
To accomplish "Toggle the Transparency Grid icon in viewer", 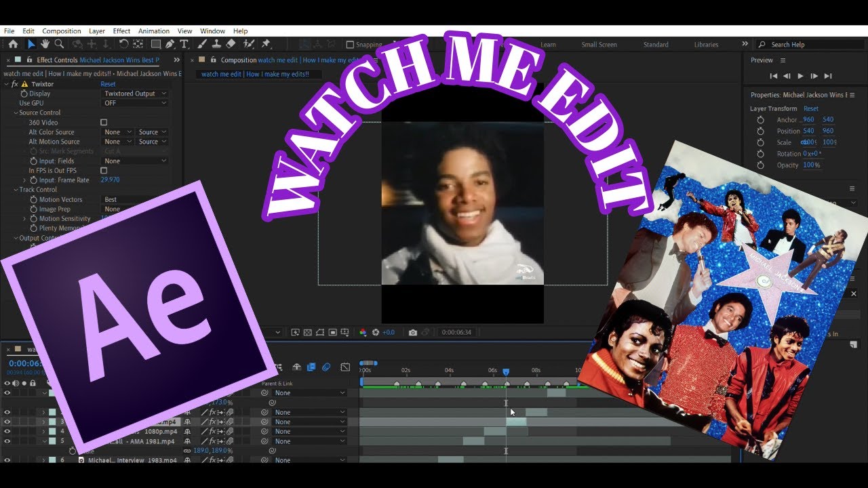I will [307, 332].
